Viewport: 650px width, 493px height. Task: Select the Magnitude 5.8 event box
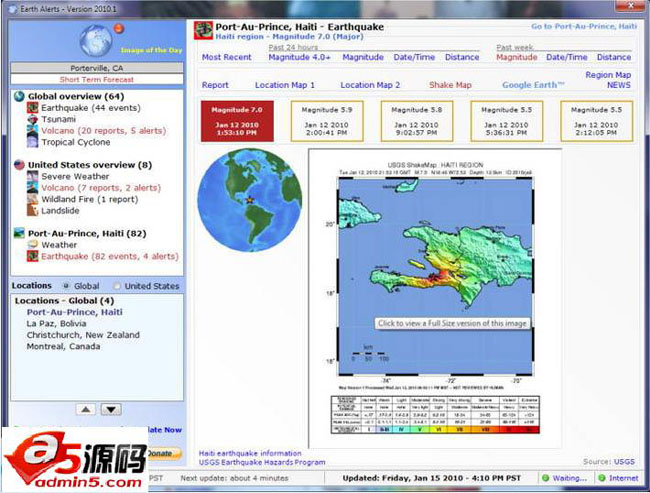click(x=417, y=121)
